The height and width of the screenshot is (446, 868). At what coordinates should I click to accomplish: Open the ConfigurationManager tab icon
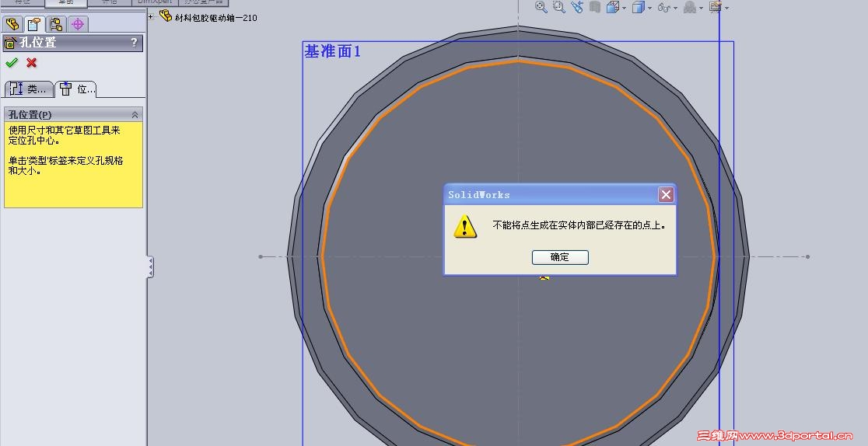[x=56, y=24]
